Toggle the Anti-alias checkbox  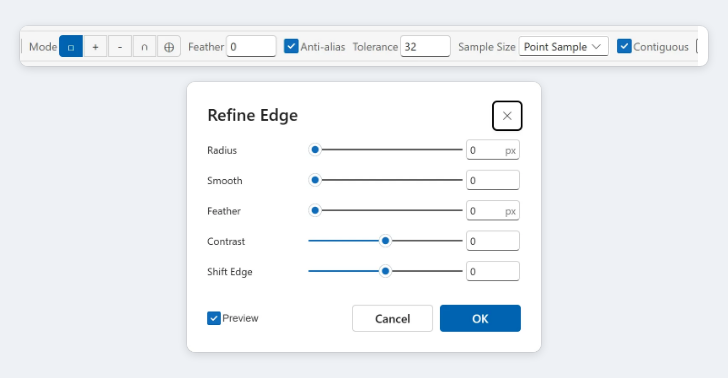pyautogui.click(x=291, y=46)
